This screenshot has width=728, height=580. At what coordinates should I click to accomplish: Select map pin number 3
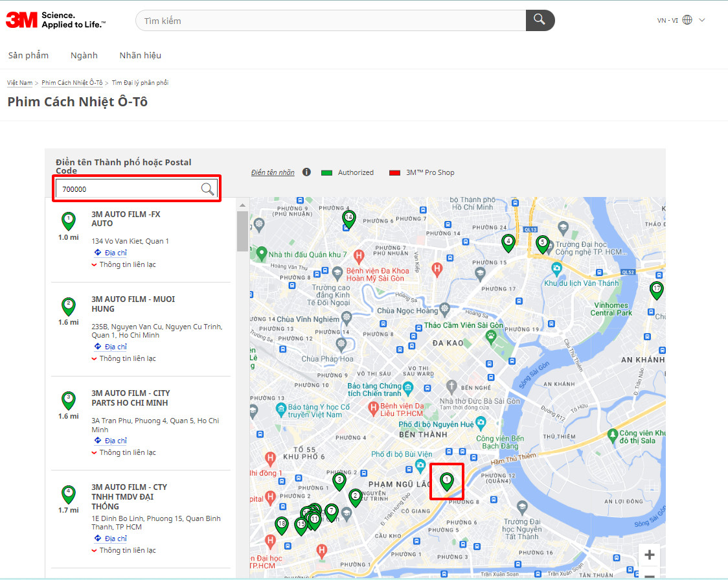point(339,481)
